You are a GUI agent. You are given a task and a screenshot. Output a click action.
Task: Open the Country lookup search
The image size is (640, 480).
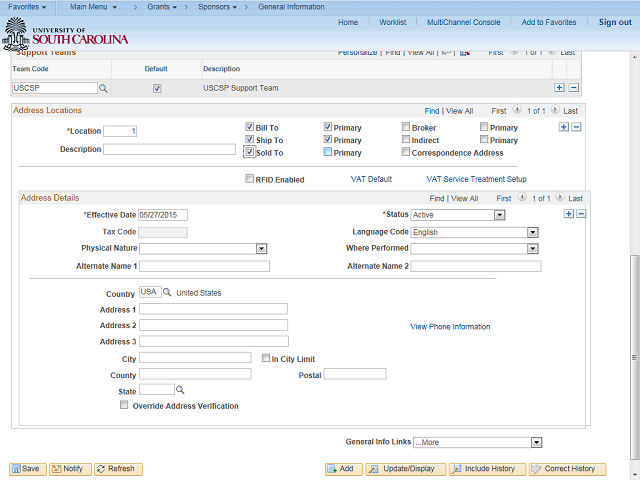[168, 293]
